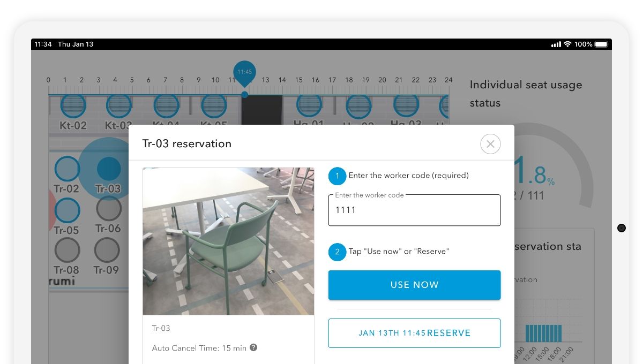Pick the Hg-03 seat icon
This screenshot has height=364, width=643.
406,107
